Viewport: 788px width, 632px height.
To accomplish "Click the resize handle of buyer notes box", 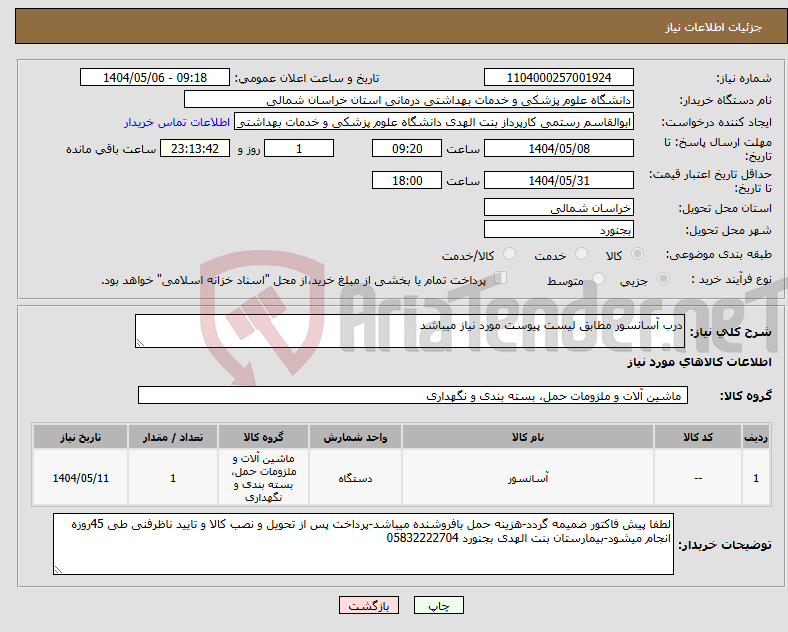I will [x=58, y=570].
